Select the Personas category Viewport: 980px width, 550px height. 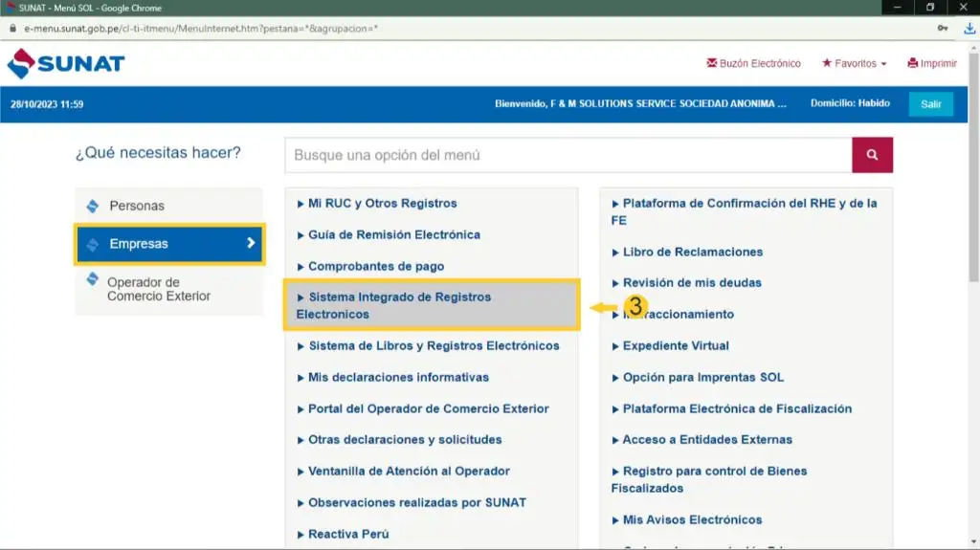[136, 206]
